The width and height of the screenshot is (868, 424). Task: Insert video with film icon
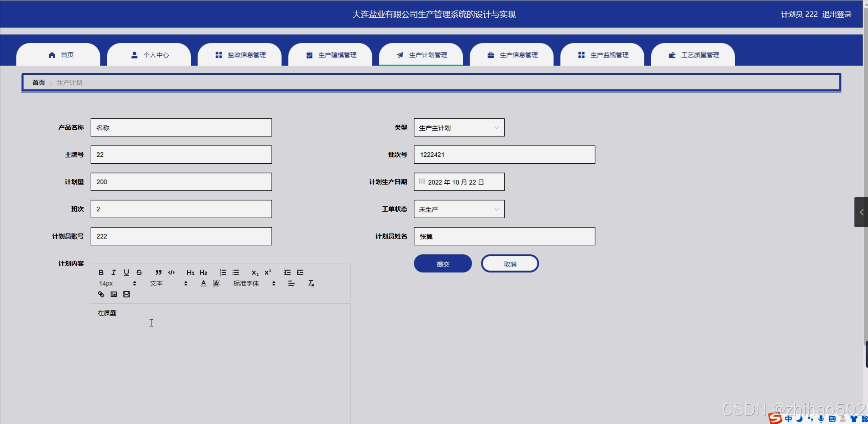[x=126, y=294]
